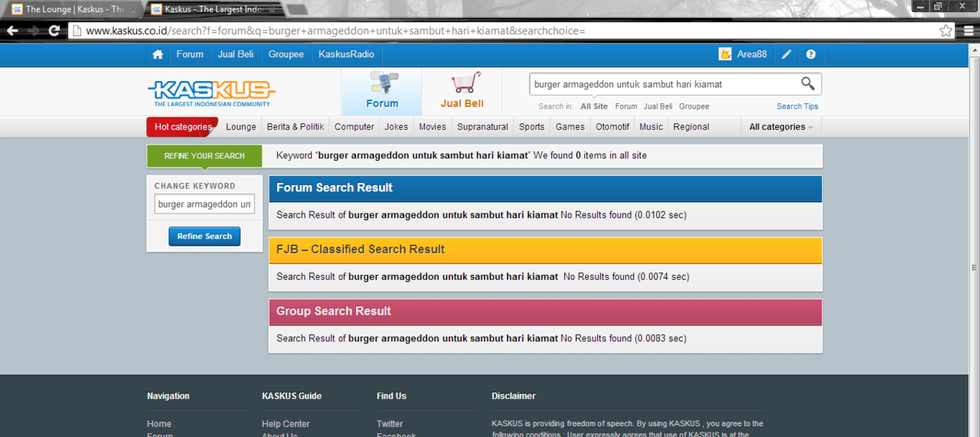Click the magnifier search icon in search box
Viewport: 980px width, 437px height.
(808, 83)
